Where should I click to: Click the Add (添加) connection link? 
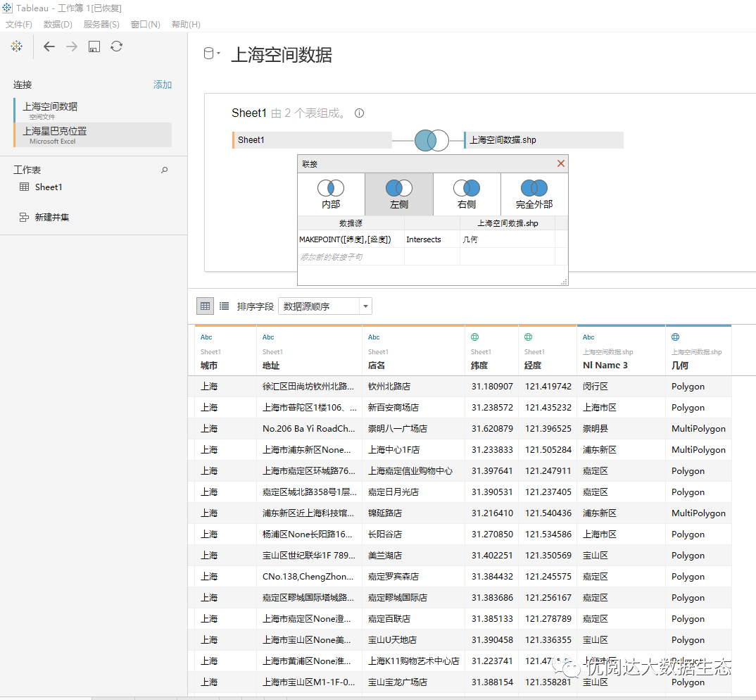click(163, 85)
